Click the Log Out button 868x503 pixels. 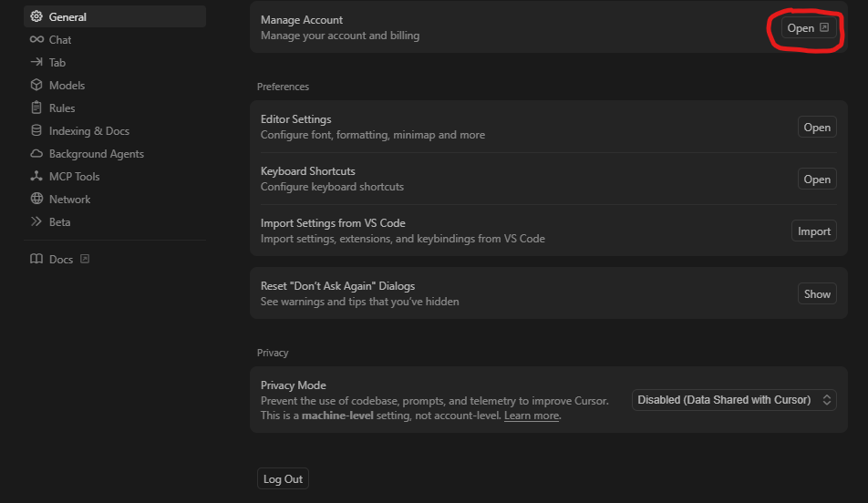[x=283, y=479]
